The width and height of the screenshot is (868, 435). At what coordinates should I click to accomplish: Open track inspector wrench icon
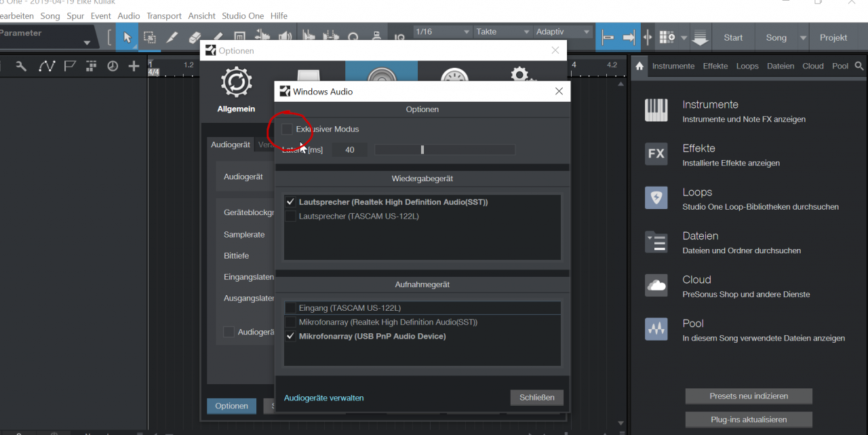click(x=21, y=66)
